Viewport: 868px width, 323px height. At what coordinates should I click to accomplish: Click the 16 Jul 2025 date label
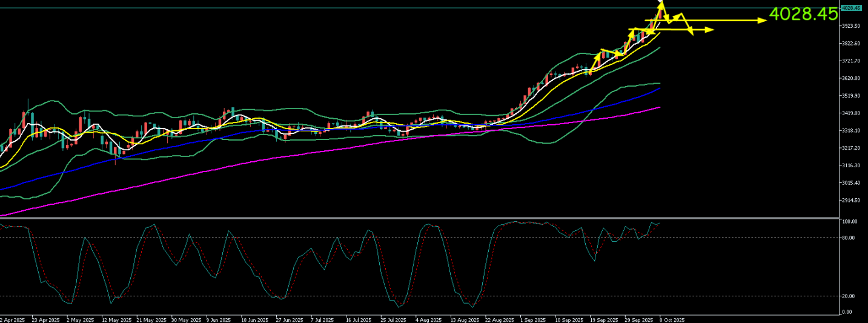tap(359, 319)
